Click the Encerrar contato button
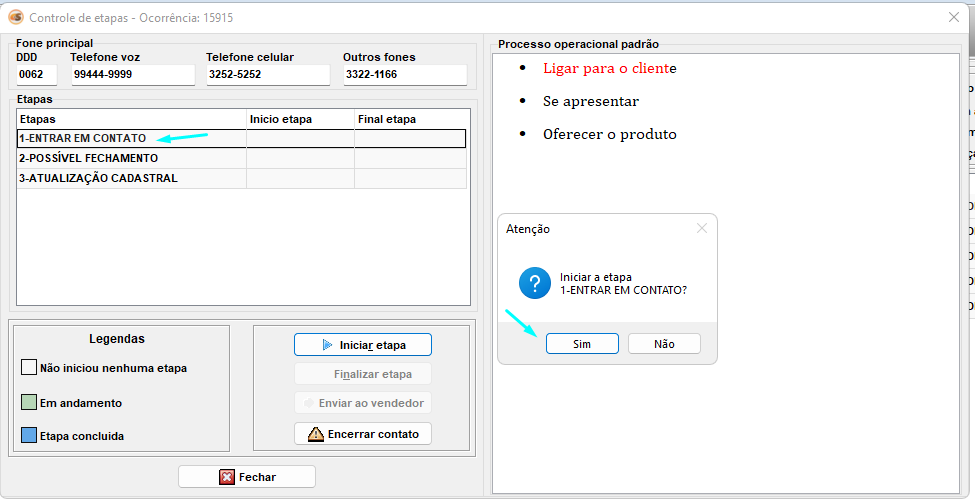The height and width of the screenshot is (501, 975). coord(363,434)
